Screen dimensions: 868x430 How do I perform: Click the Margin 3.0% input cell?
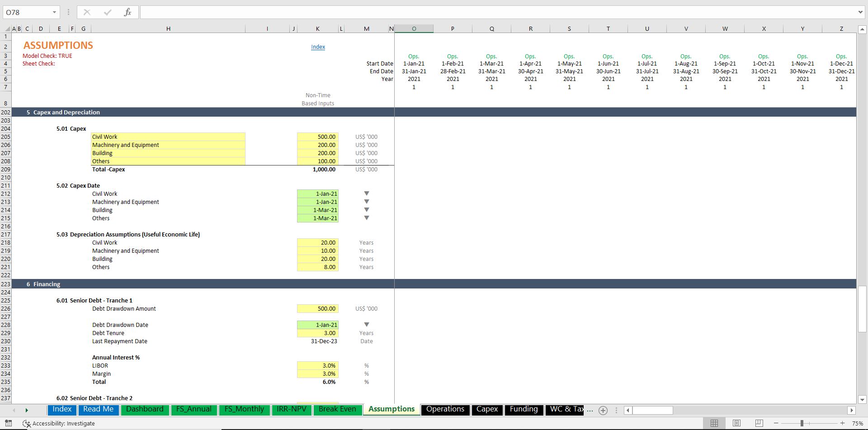click(317, 373)
